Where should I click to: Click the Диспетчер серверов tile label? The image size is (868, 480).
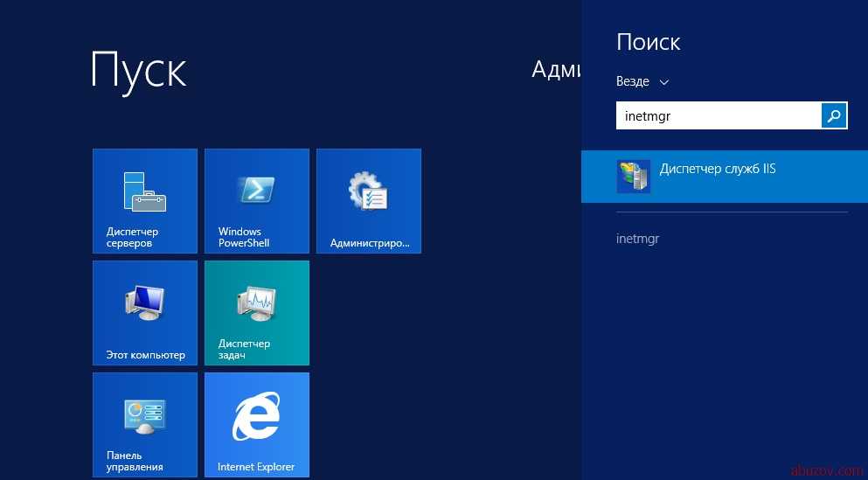(132, 237)
